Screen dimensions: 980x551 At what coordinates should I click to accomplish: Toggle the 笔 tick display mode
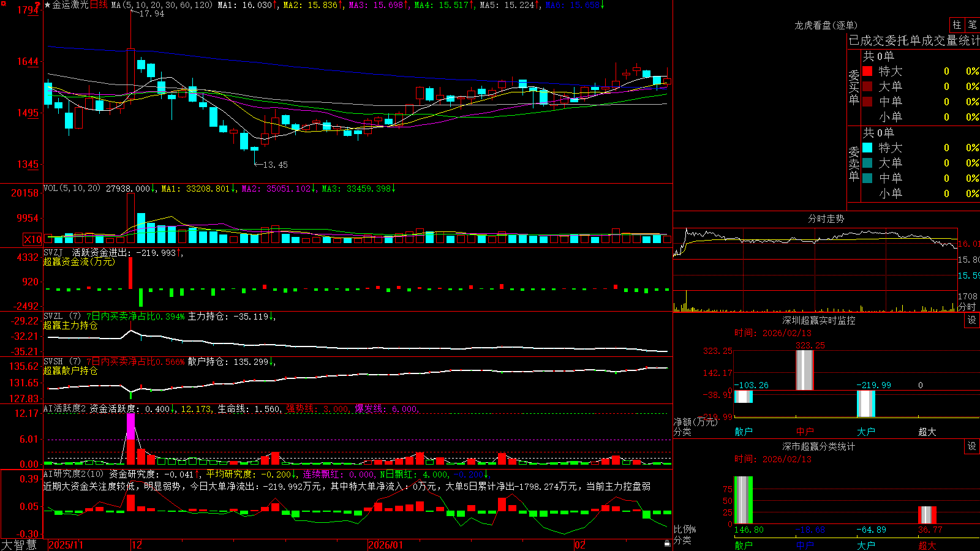coord(973,25)
